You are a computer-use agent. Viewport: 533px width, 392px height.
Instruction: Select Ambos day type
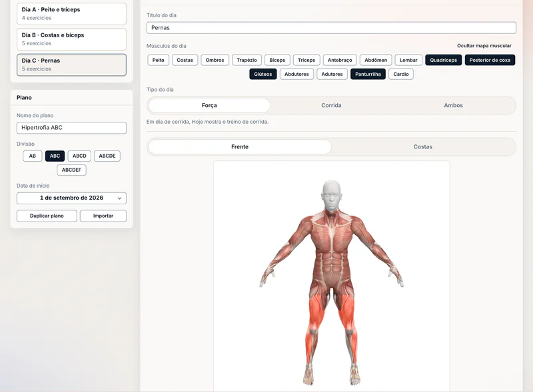454,105
